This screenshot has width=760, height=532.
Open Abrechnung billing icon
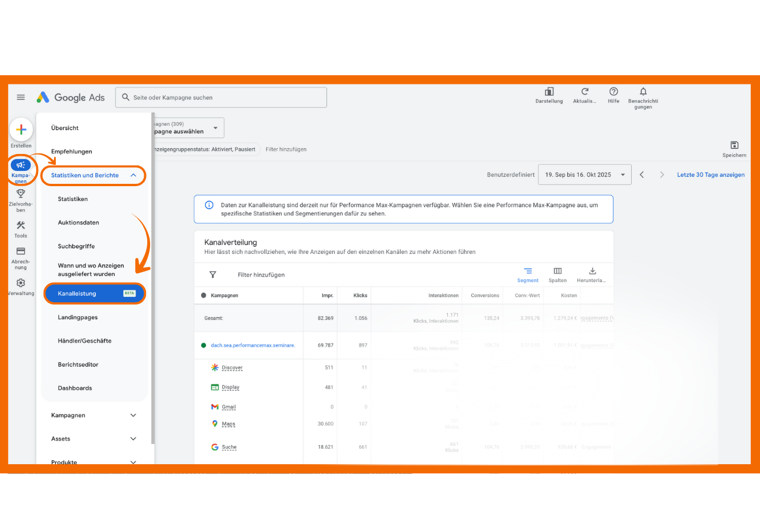point(21,252)
